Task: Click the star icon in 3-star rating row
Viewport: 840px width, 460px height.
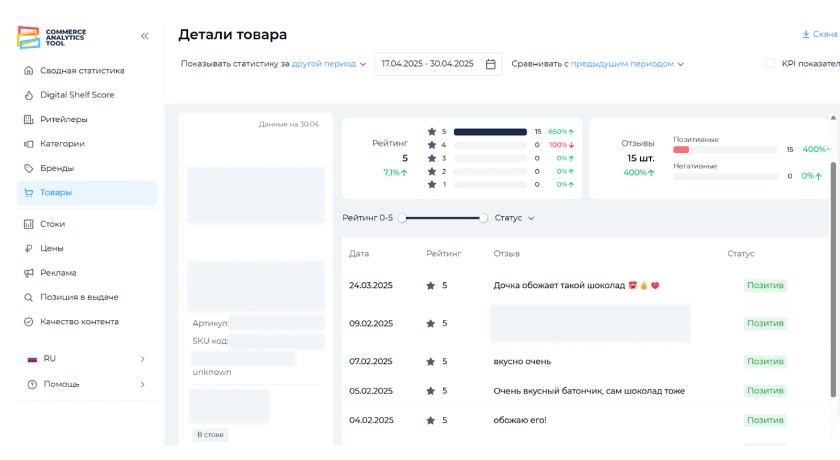Action: coord(432,159)
